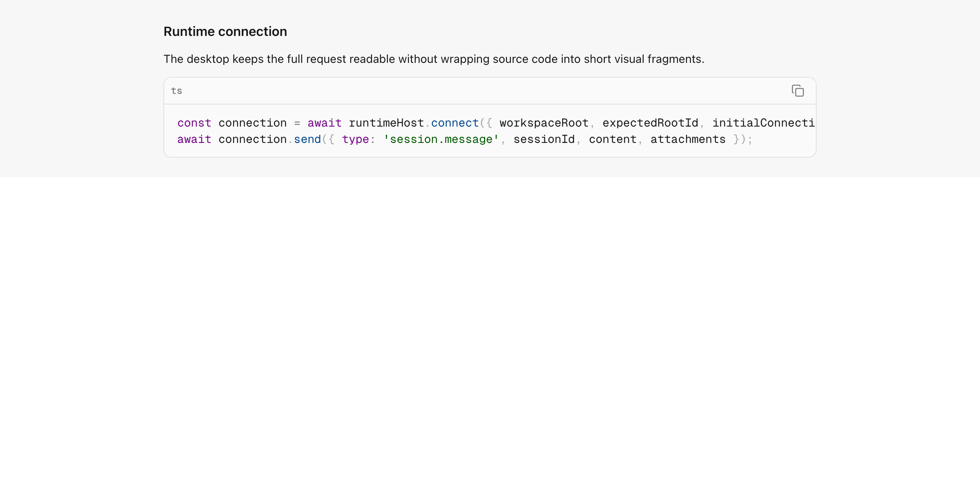Image resolution: width=980 pixels, height=490 pixels.
Task: Click the 'runtimeHost' identifier
Action: 386,123
